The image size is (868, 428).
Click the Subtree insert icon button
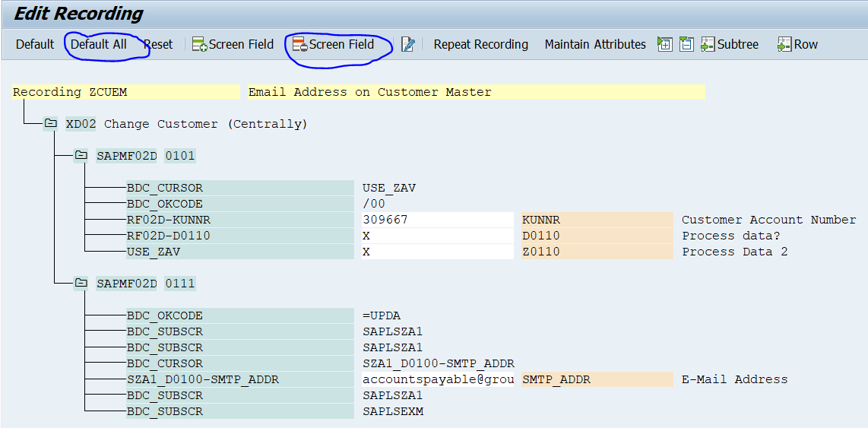(x=730, y=44)
